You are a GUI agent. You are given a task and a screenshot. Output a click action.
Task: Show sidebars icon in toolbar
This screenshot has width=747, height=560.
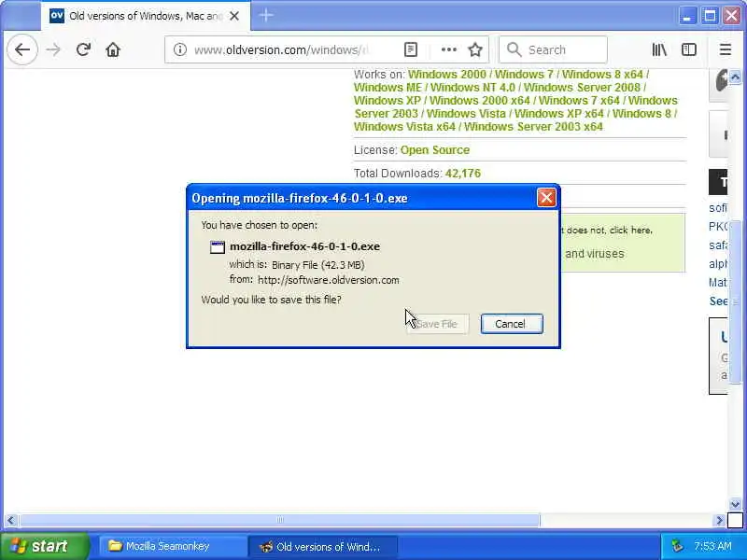(689, 49)
